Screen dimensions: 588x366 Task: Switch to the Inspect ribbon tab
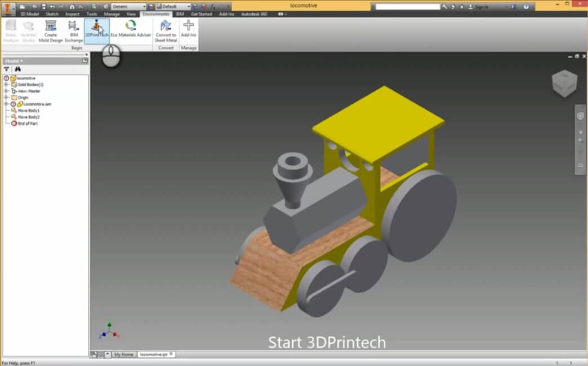72,14
